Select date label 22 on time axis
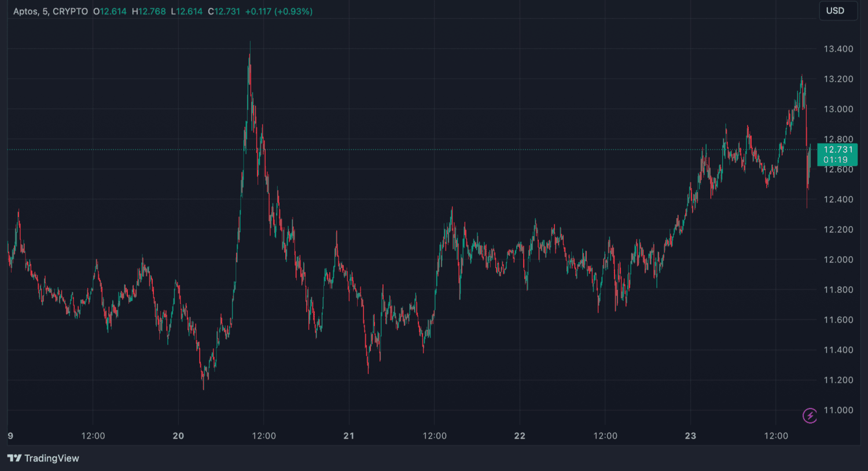The height and width of the screenshot is (471, 868). point(520,436)
